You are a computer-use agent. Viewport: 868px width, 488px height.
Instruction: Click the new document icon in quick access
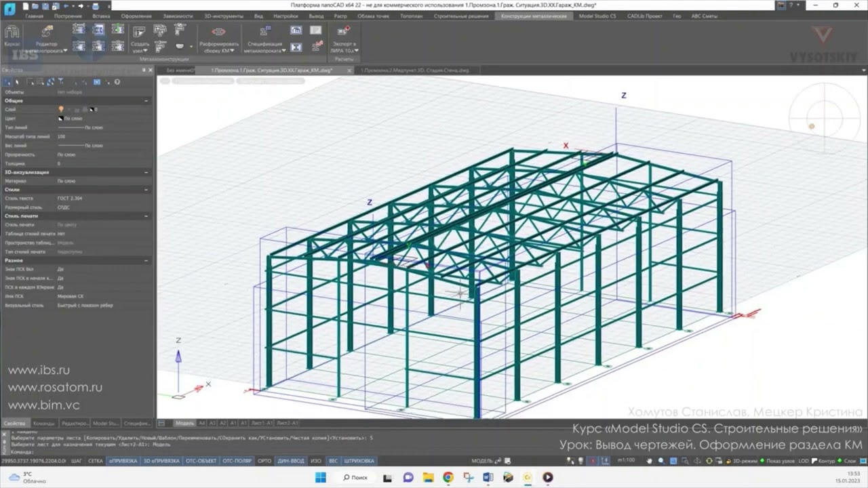point(25,6)
